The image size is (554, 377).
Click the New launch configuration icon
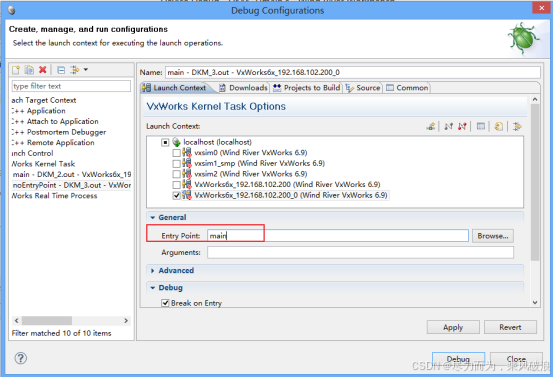point(16,70)
